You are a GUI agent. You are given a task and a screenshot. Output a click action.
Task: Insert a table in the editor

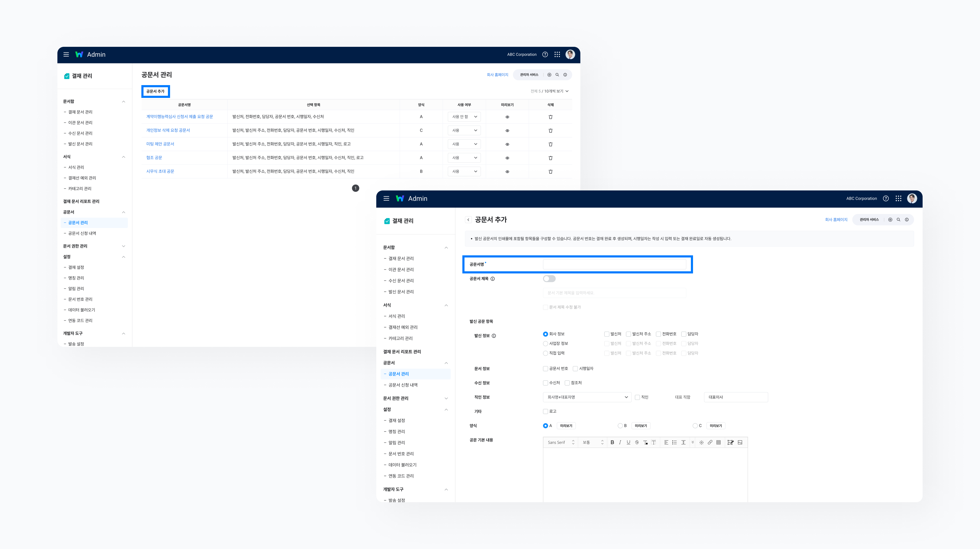718,442
